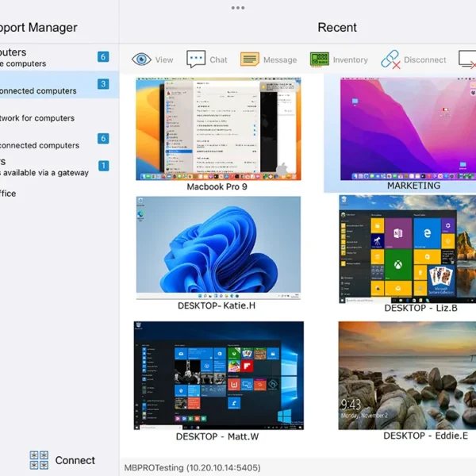Click the Connect button label
Viewport: 476px width, 476px height.
click(75, 460)
